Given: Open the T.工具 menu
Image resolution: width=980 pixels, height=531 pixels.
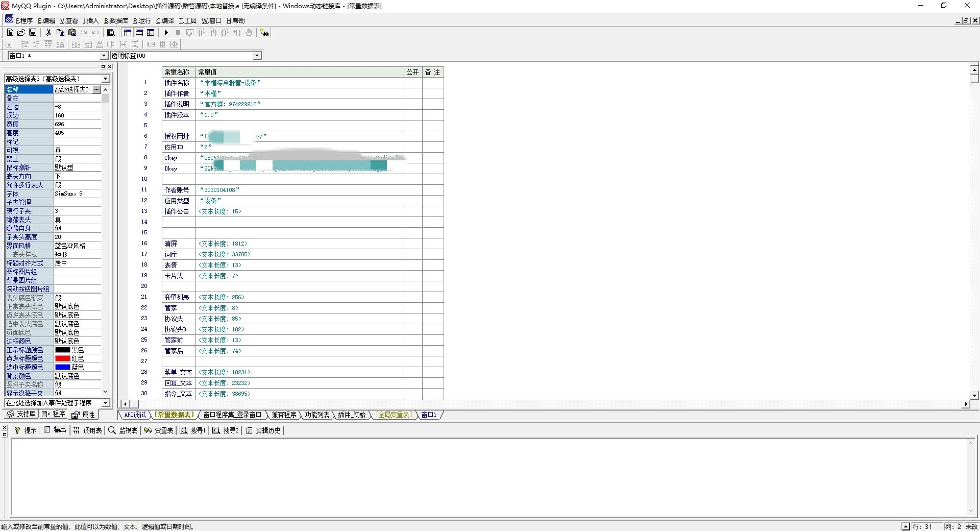Looking at the screenshot, I should point(187,21).
